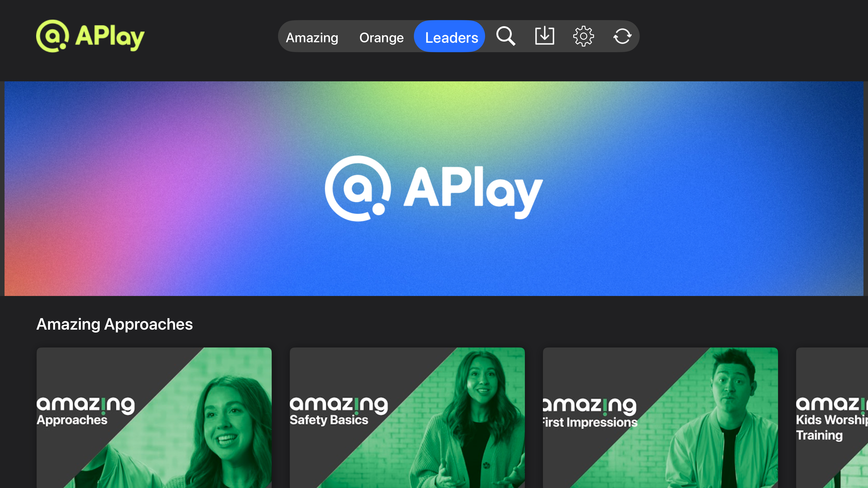Viewport: 868px width, 488px height.
Task: Switch to the Amazing tab
Action: [312, 37]
